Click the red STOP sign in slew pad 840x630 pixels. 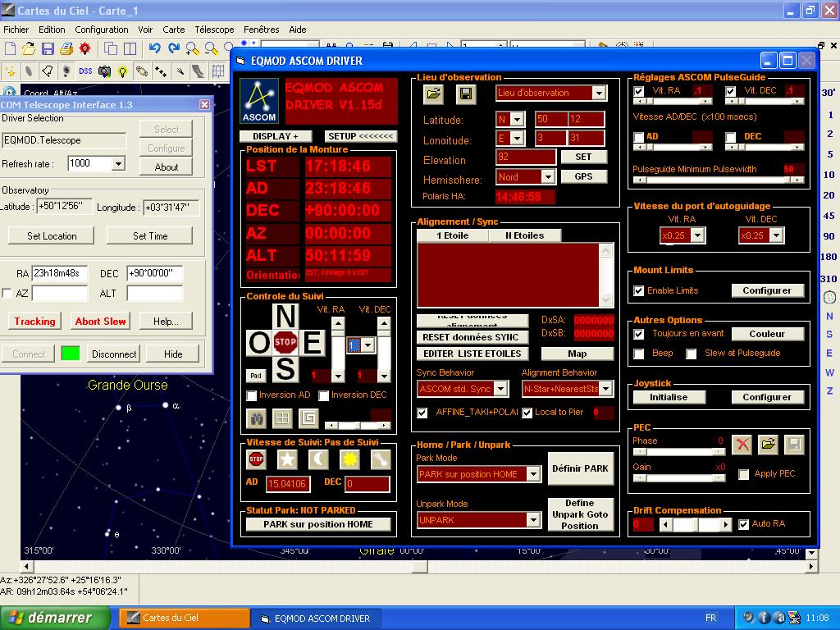click(285, 342)
